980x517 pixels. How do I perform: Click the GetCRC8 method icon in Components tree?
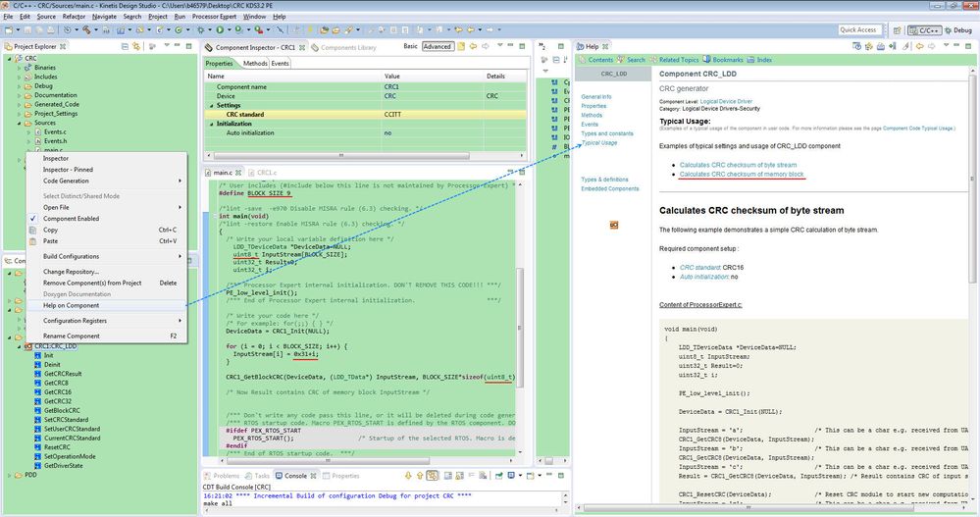click(x=38, y=383)
